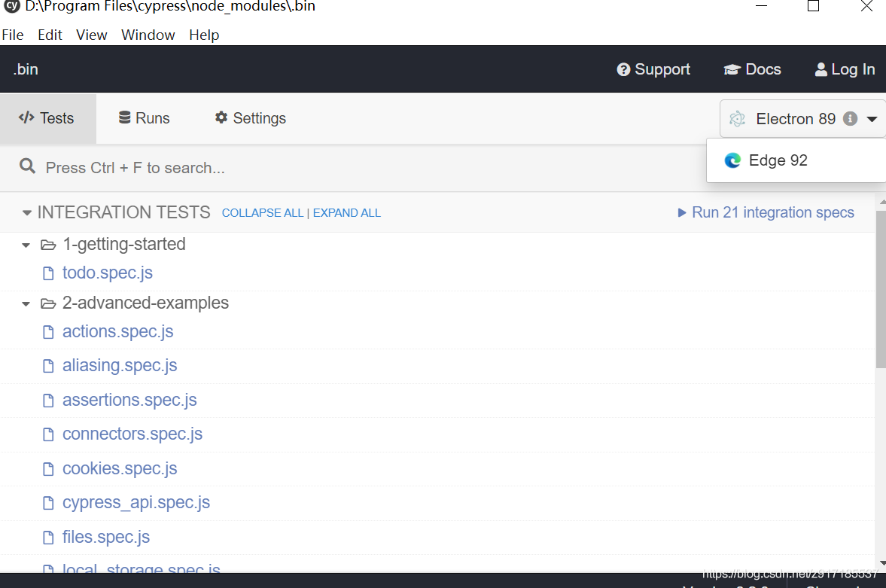Viewport: 886px width, 588px height.
Task: Click the 1-getting-started folder icon
Action: click(x=48, y=245)
